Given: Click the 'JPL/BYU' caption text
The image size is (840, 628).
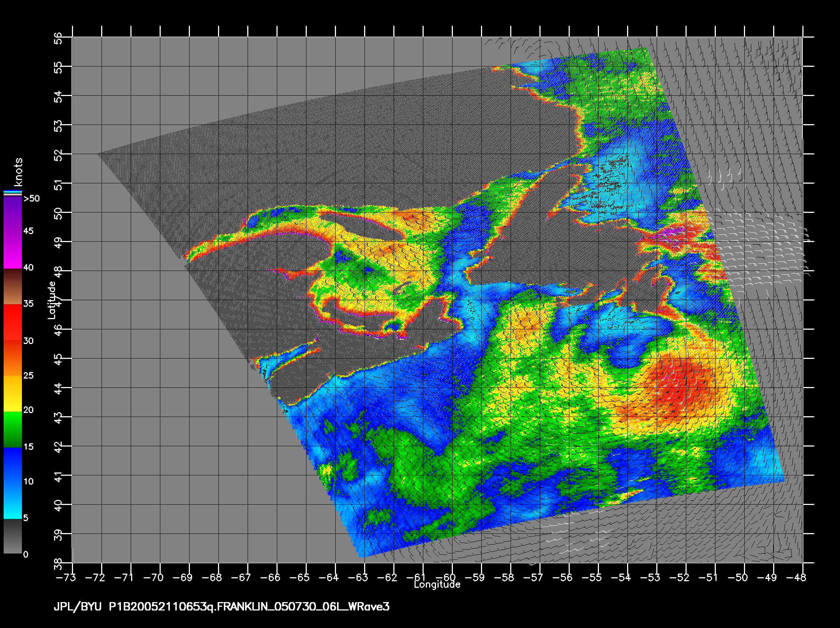Looking at the screenshot, I should click(78, 607).
